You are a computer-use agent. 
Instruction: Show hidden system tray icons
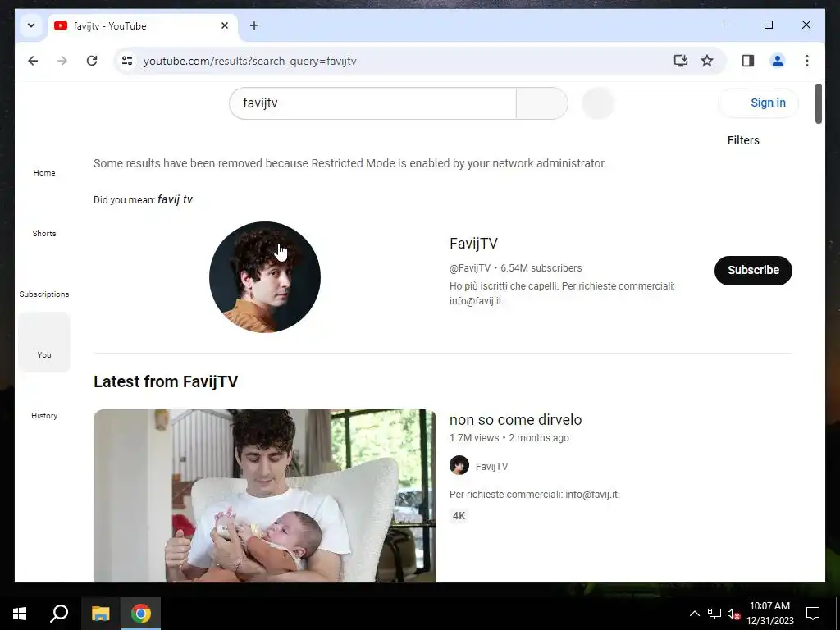click(694, 614)
